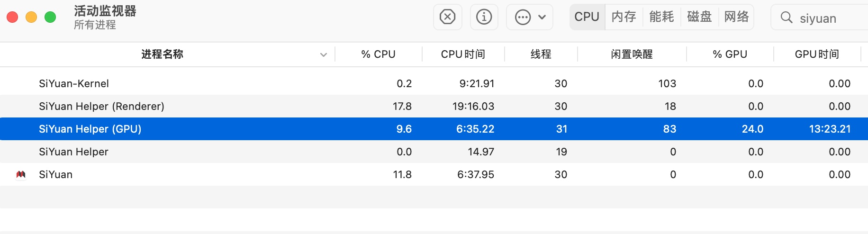Click thread count 19 cell

(x=561, y=152)
